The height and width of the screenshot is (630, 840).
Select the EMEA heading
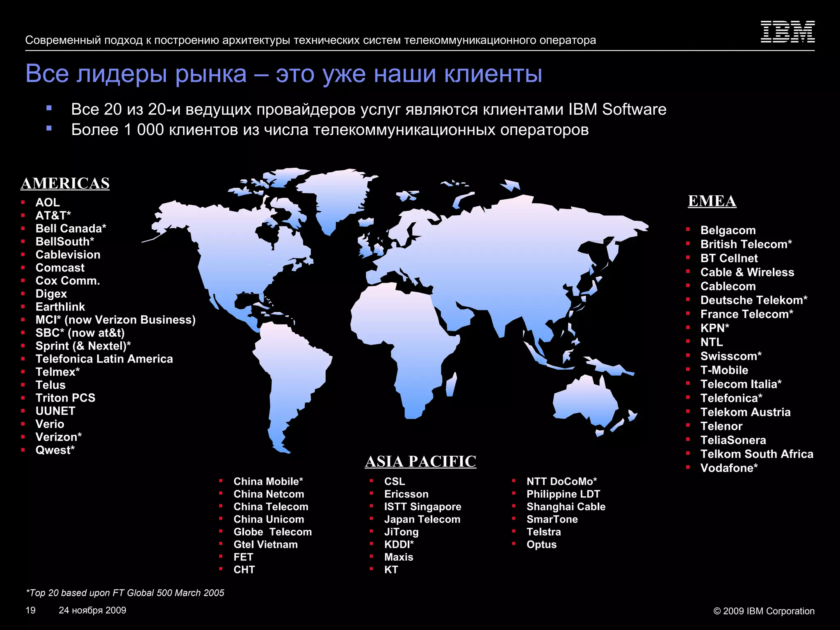(712, 201)
